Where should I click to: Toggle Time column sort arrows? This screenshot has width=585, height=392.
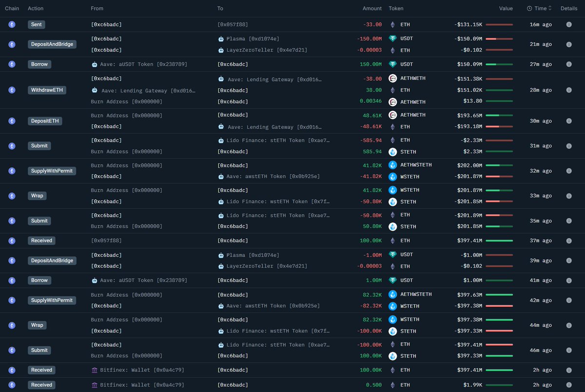pos(550,8)
